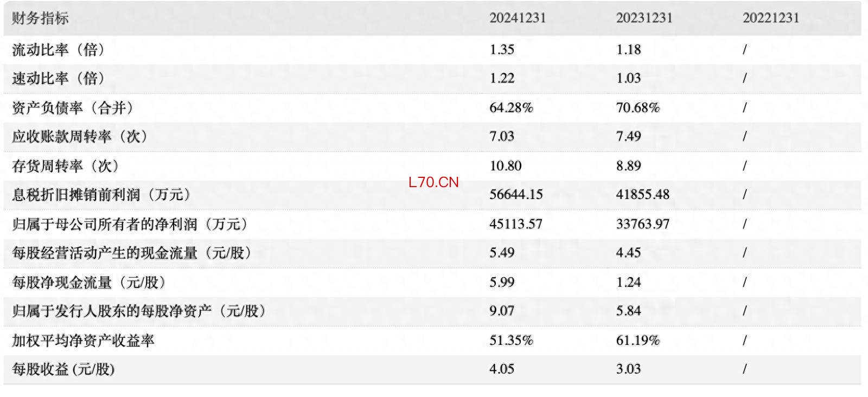
Task: Select the 归属于母公司所有者的净利润 row label
Action: pos(130,224)
